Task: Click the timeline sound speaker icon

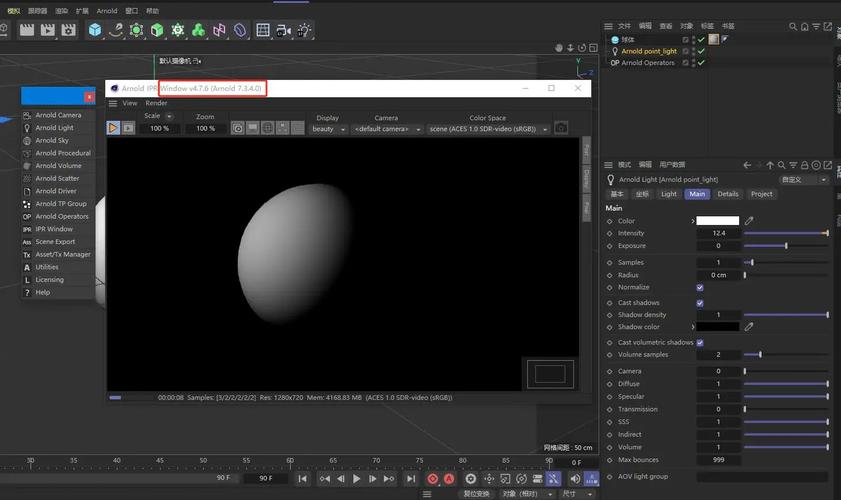Action: click(x=574, y=479)
